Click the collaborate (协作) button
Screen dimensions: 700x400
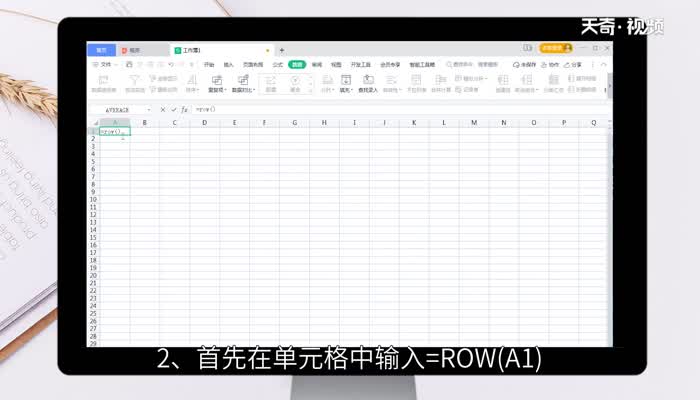click(x=550, y=65)
